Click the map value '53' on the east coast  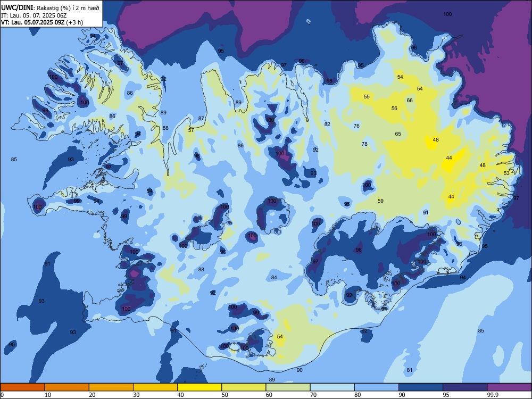[x=506, y=173]
